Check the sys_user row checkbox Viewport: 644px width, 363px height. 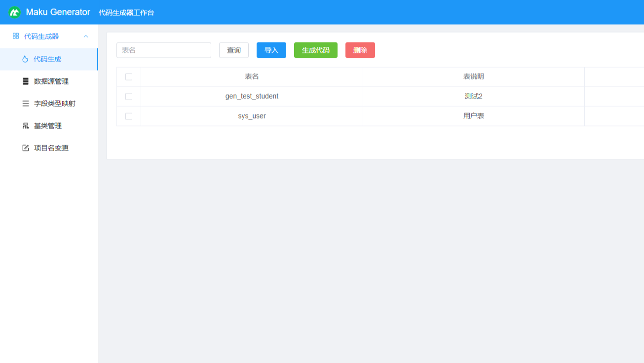click(129, 117)
